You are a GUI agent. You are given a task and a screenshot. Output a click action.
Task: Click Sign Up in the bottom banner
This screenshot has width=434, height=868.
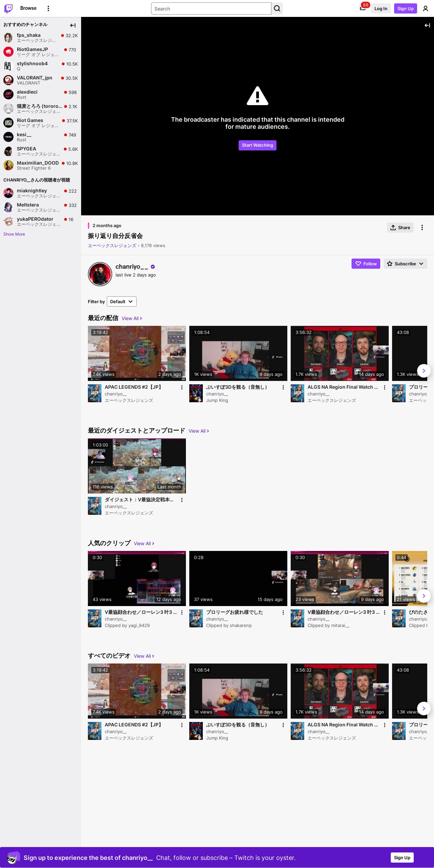[402, 858]
